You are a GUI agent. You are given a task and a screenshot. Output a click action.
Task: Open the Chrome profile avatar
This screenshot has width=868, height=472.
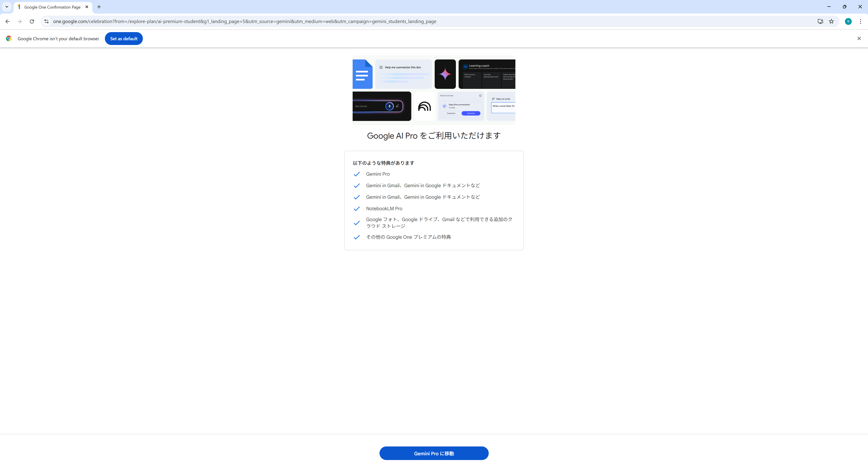point(848,21)
